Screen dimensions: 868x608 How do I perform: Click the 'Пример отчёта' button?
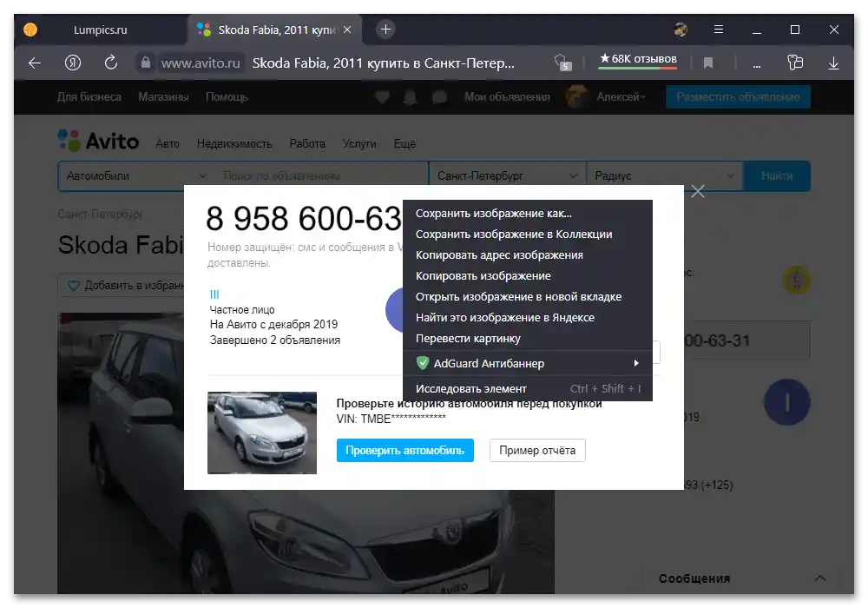[x=537, y=451]
